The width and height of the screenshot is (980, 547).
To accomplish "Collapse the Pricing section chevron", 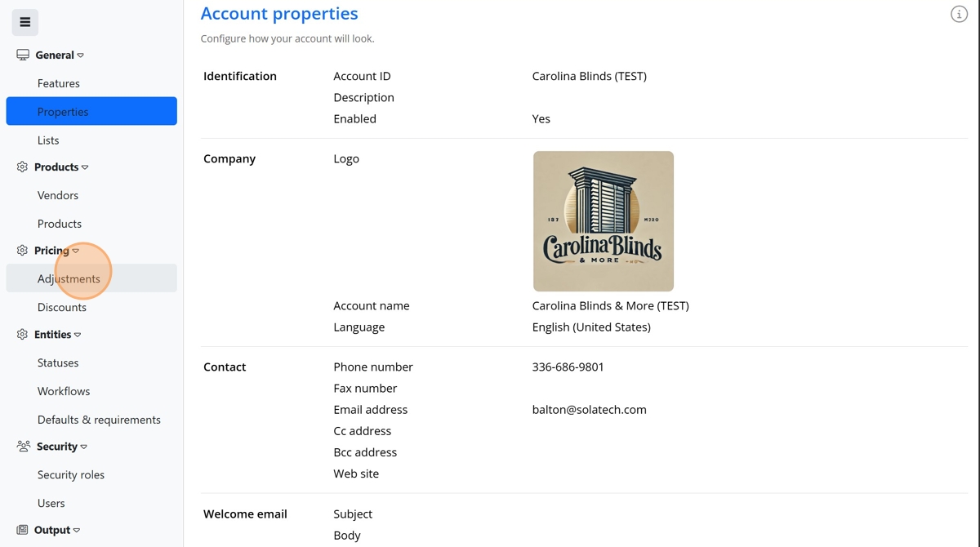I will (75, 251).
